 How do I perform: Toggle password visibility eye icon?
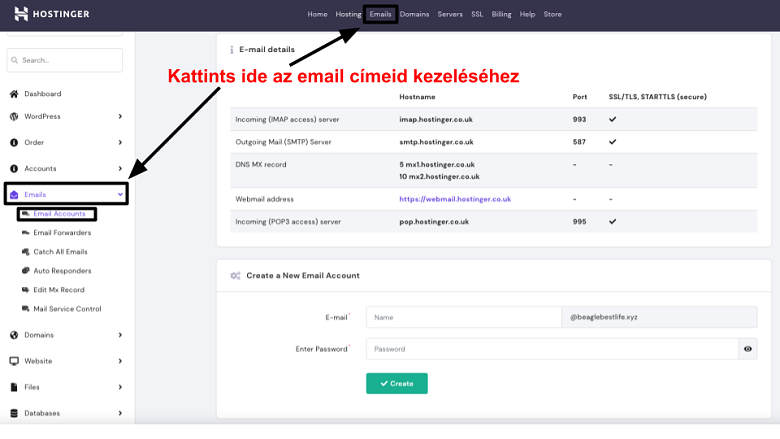pos(748,349)
